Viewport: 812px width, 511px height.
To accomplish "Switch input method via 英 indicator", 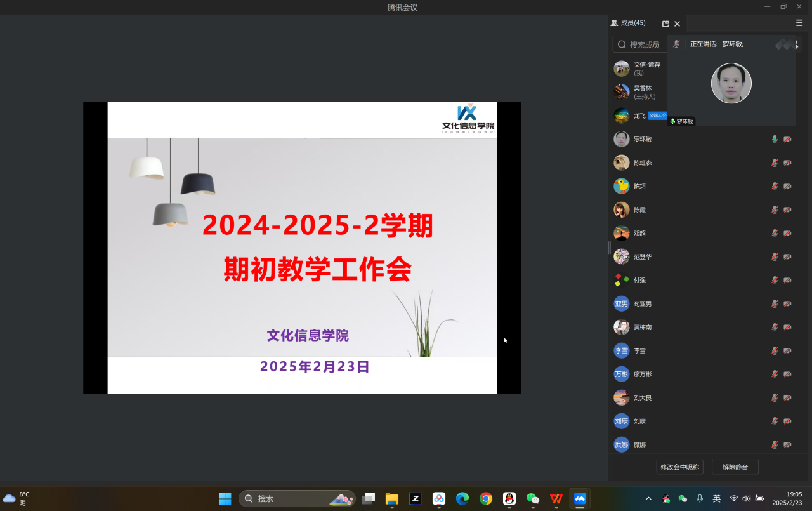I will point(716,499).
